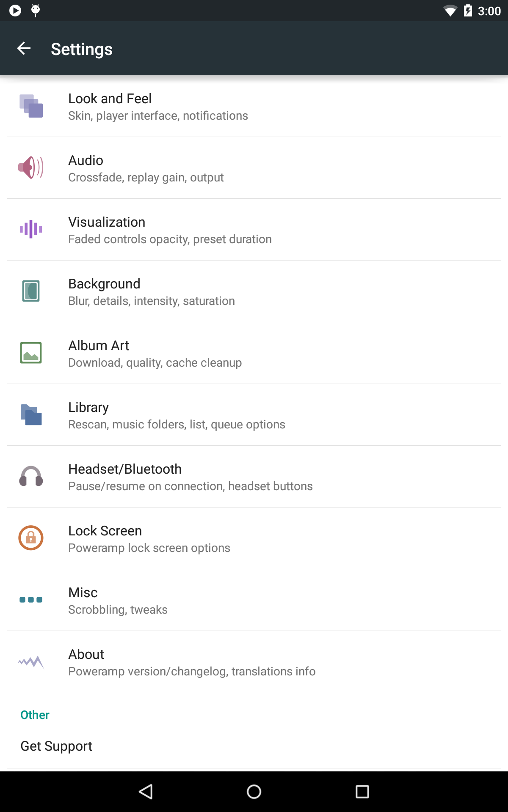
Task: Select the headphones Headset/Bluetooth icon
Action: pos(31,476)
